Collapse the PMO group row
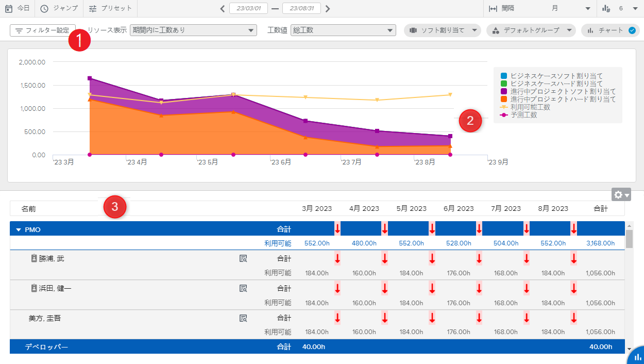 coord(19,230)
